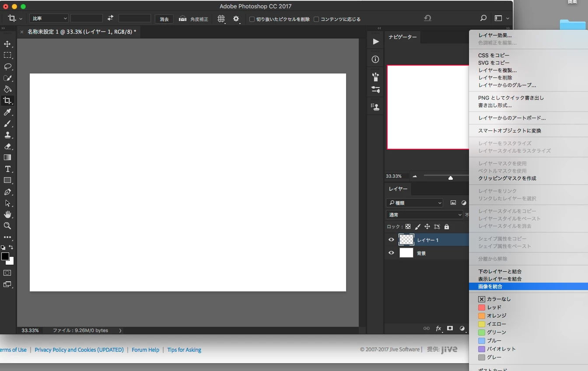Select the Move tool
Screen dimensions: 588x371
point(7,44)
